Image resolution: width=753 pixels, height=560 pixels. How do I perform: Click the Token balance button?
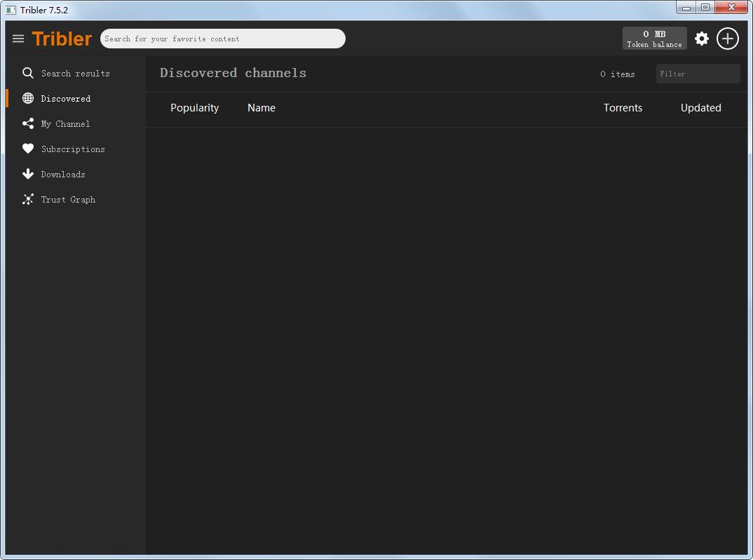pos(654,39)
